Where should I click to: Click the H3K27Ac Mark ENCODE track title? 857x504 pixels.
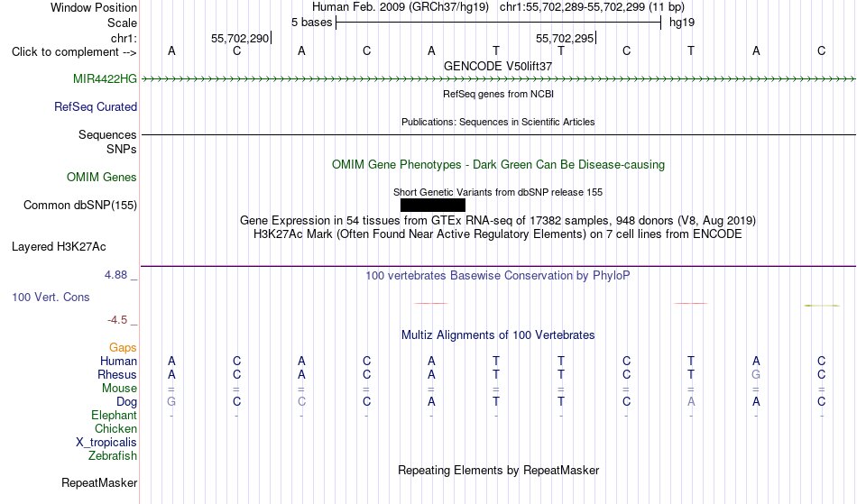pyautogui.click(x=498, y=234)
